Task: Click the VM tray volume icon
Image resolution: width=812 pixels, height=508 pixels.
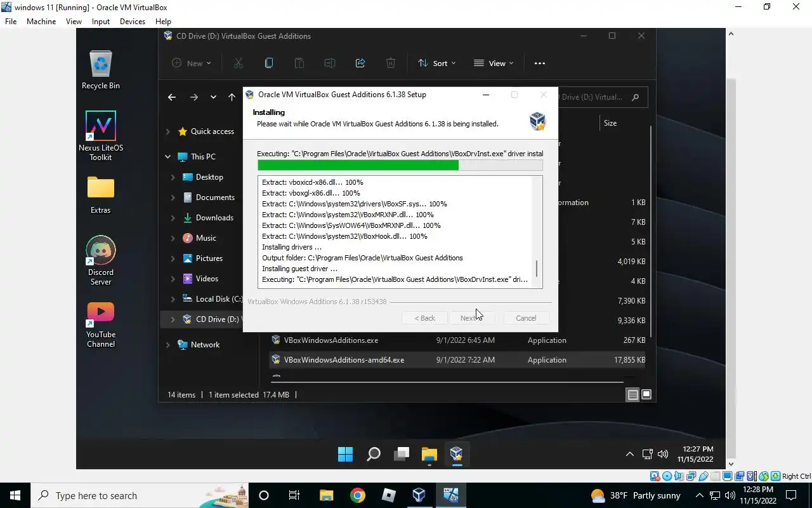Action: (x=663, y=454)
